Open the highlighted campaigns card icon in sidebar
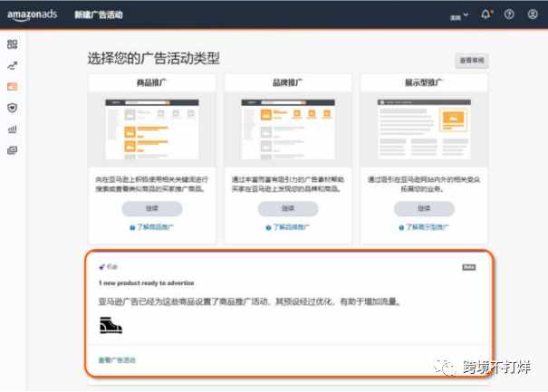Image resolution: width=548 pixels, height=392 pixels. (x=13, y=86)
